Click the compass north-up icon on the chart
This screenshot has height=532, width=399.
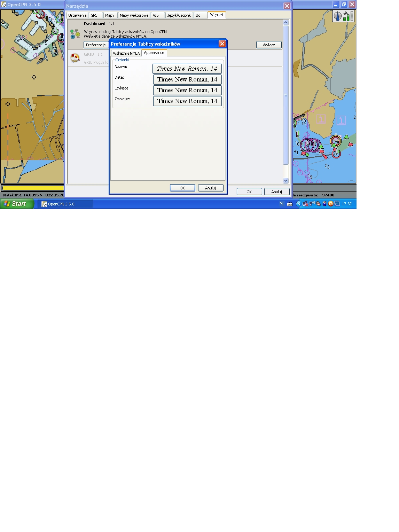pos(338,16)
